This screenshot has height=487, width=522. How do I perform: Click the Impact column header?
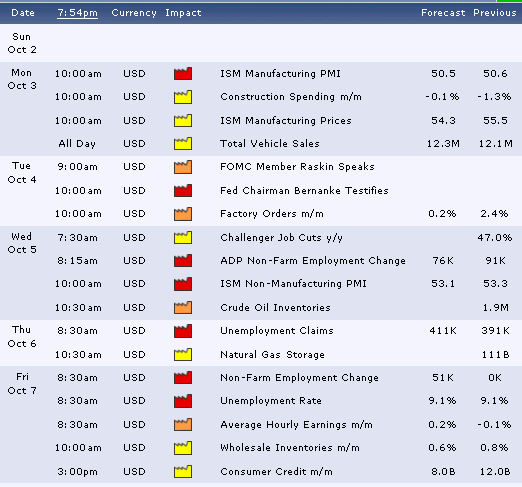click(183, 13)
